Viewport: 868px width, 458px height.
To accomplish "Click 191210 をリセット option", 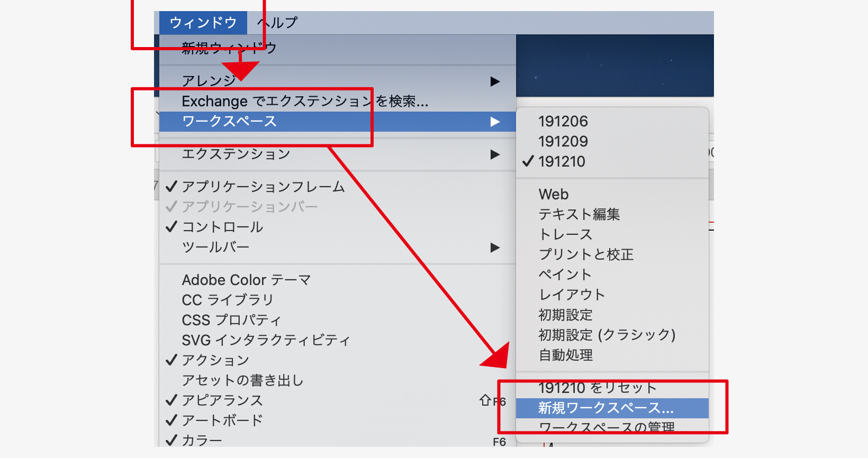I will coord(597,388).
